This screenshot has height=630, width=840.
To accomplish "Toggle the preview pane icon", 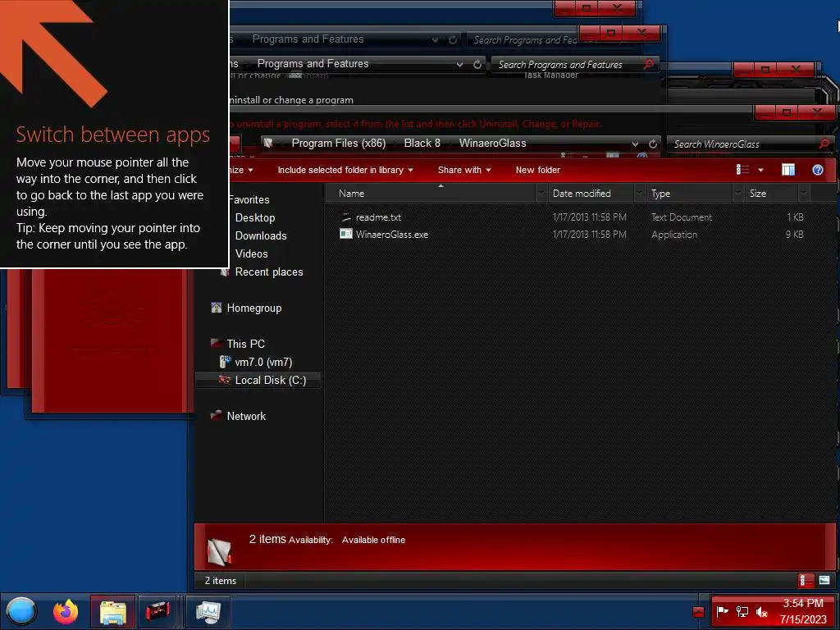I will [788, 170].
